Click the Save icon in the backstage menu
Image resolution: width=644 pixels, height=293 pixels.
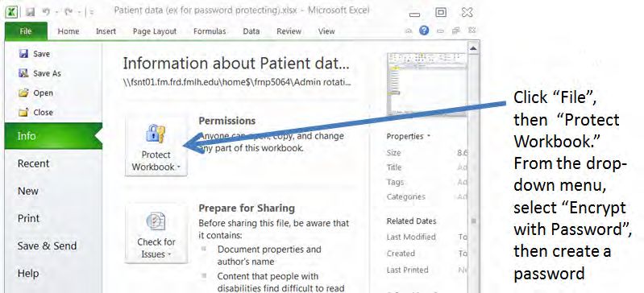pyautogui.click(x=24, y=53)
